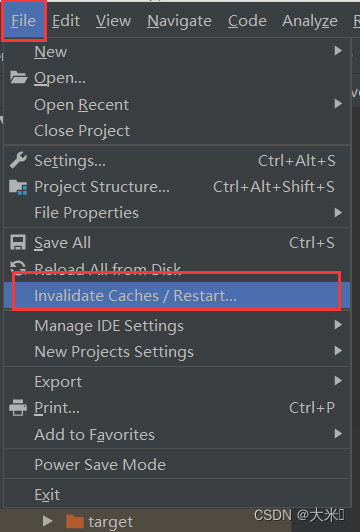The width and height of the screenshot is (360, 532).
Task: Click the Reload All from Disk refresh icon
Action: tap(18, 267)
